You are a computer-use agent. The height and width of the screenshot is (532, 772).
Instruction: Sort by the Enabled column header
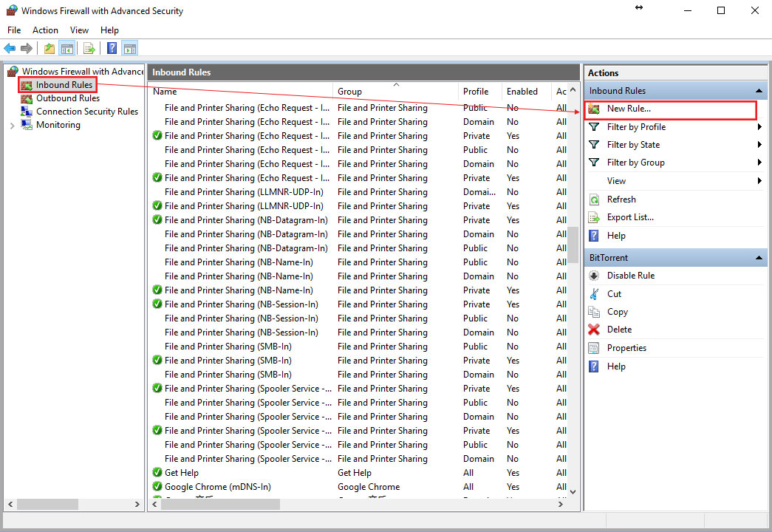(x=526, y=92)
